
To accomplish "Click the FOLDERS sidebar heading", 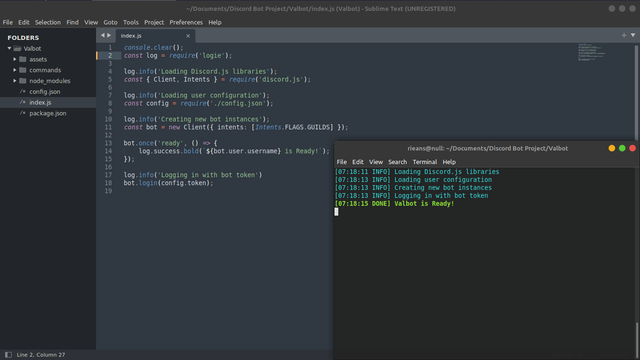I will click(23, 38).
